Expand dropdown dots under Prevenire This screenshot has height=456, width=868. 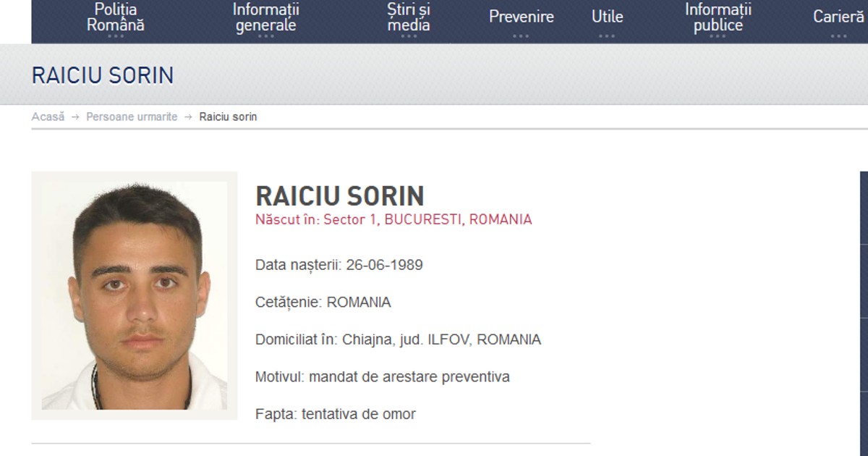point(521,36)
